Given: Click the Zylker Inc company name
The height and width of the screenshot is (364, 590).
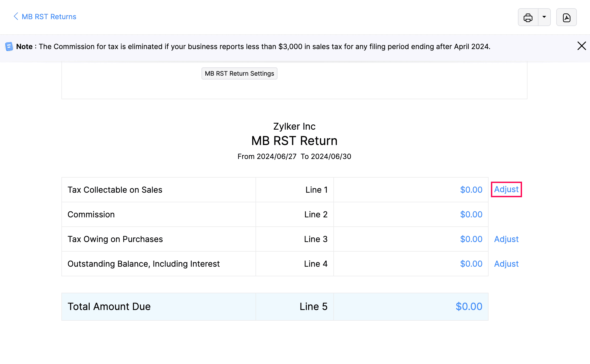Looking at the screenshot, I should click(x=294, y=126).
